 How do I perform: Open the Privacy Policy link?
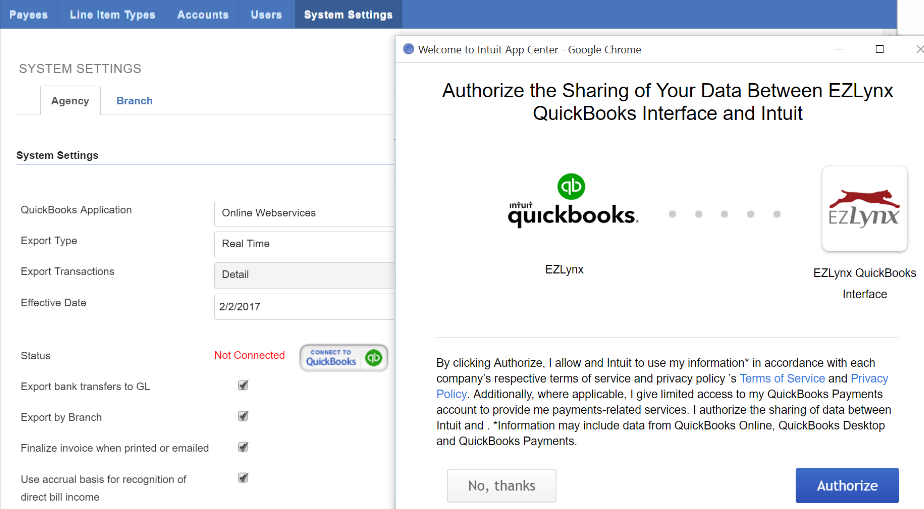[x=870, y=378]
